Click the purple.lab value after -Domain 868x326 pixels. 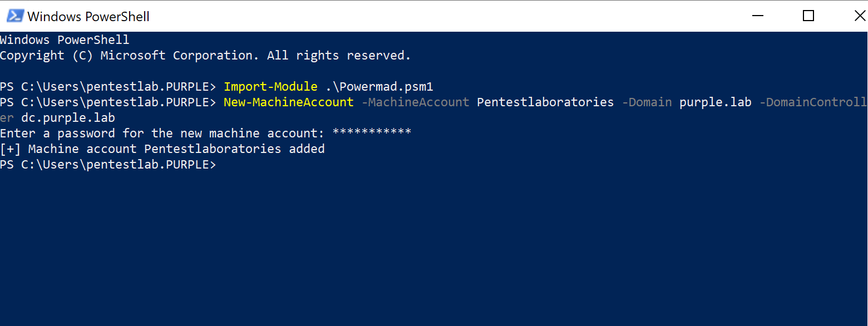click(x=716, y=102)
